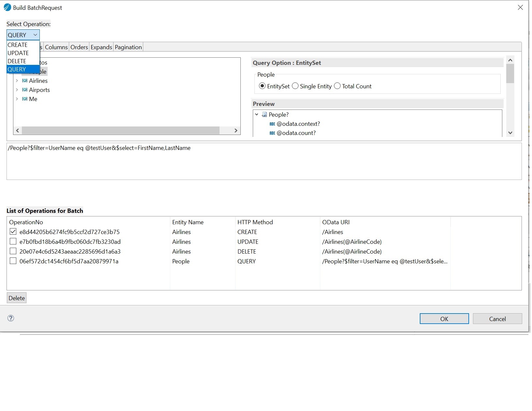Click the entity tree scroll left arrow
Screen dimensions: 532x411
18,130
